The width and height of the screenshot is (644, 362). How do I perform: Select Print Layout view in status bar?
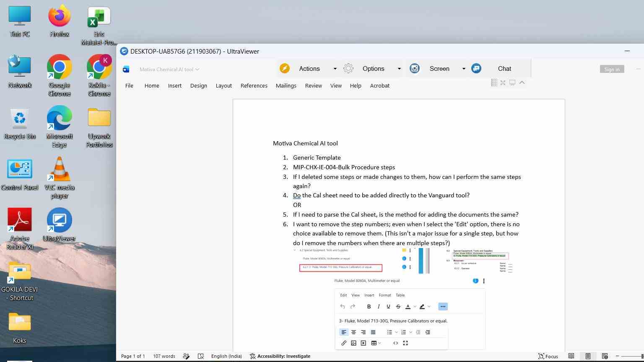[x=588, y=356]
